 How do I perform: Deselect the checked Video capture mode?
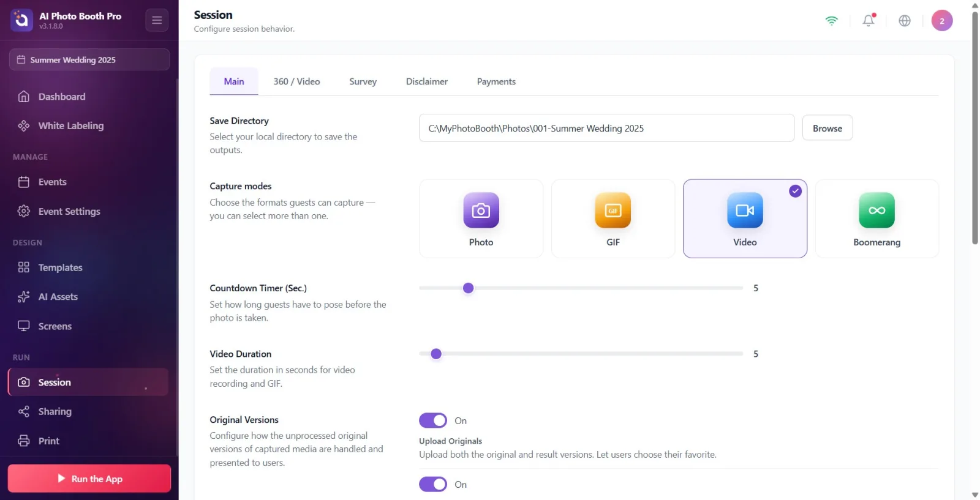(x=745, y=218)
